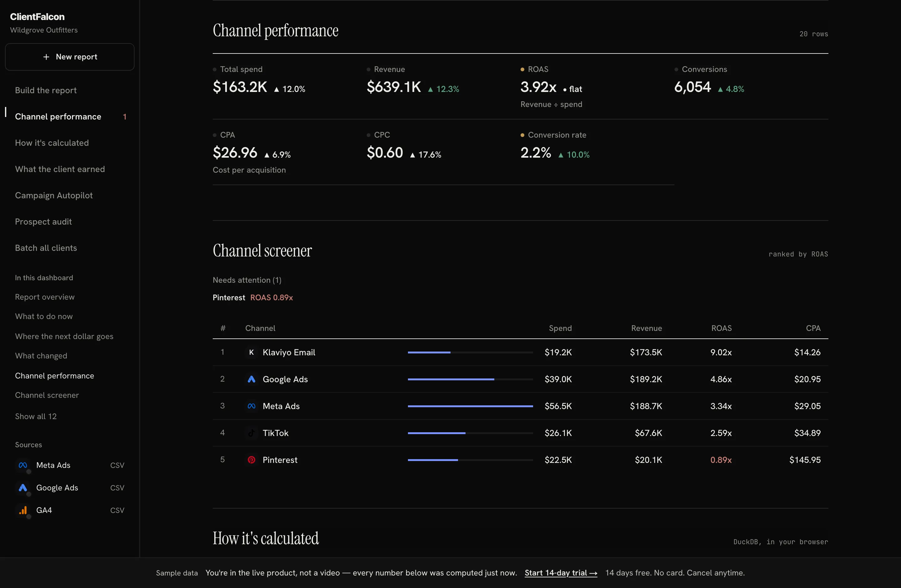Click the Klaviyo Email channel icon

(x=251, y=352)
